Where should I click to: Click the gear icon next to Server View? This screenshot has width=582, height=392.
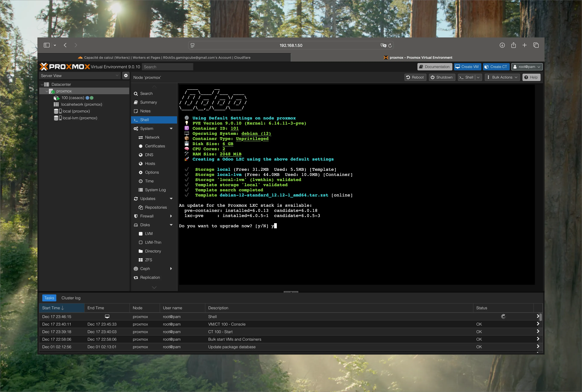coord(126,76)
